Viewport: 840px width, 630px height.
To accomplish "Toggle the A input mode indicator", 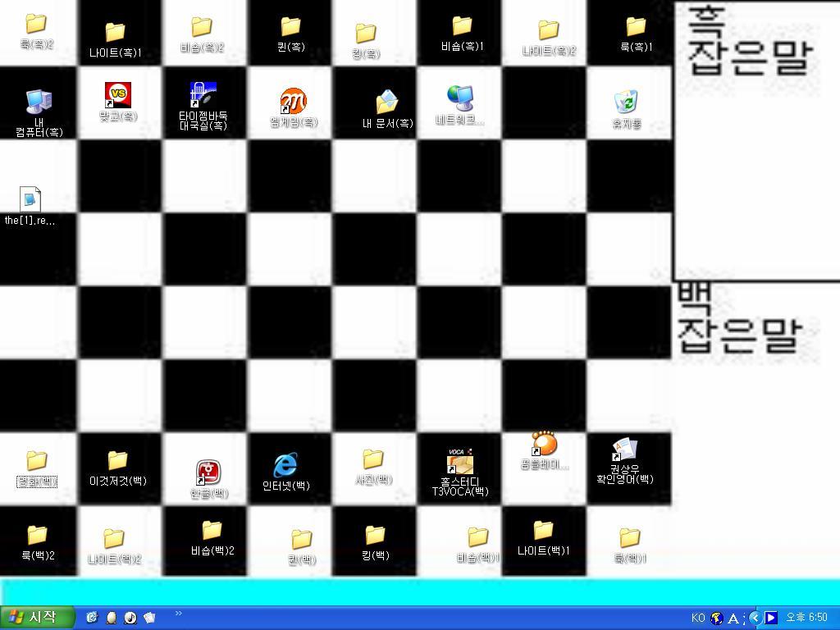I will [733, 619].
